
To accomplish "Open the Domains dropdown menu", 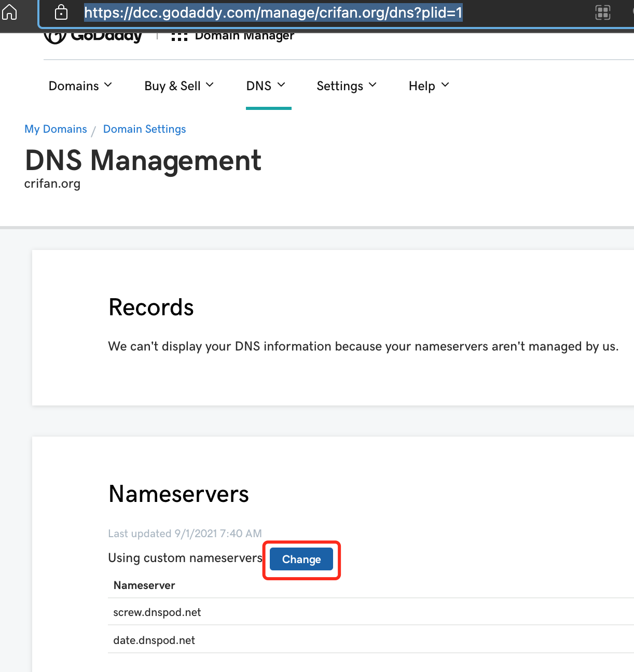I will (80, 86).
